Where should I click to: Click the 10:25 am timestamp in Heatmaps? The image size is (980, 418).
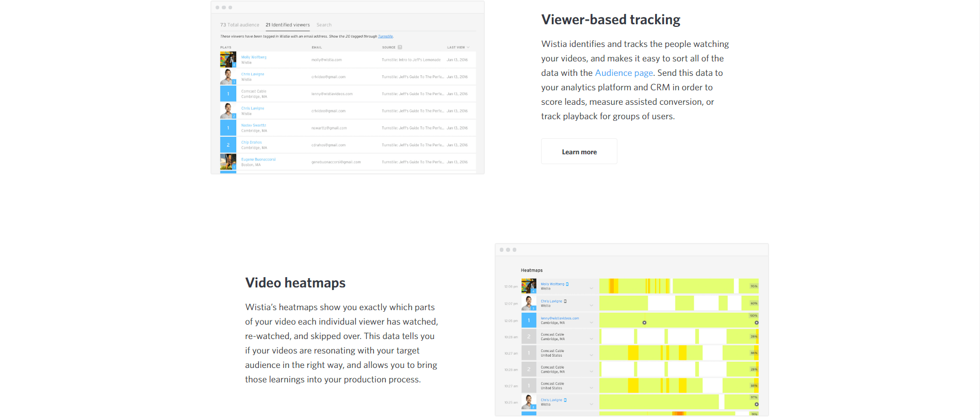click(511, 403)
